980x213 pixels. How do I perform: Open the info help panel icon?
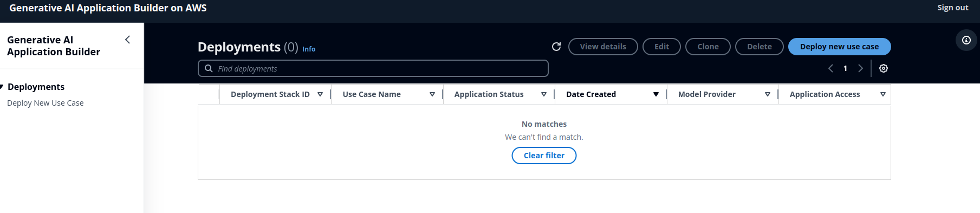(x=966, y=40)
